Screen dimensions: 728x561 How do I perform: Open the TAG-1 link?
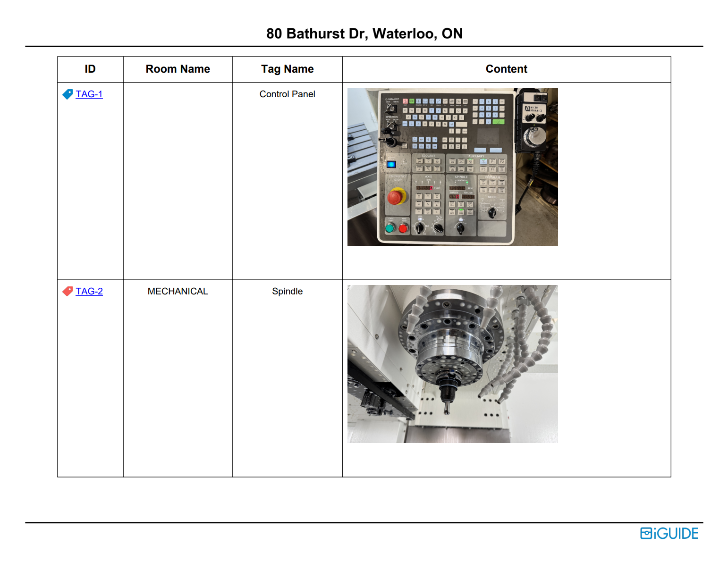coord(89,94)
